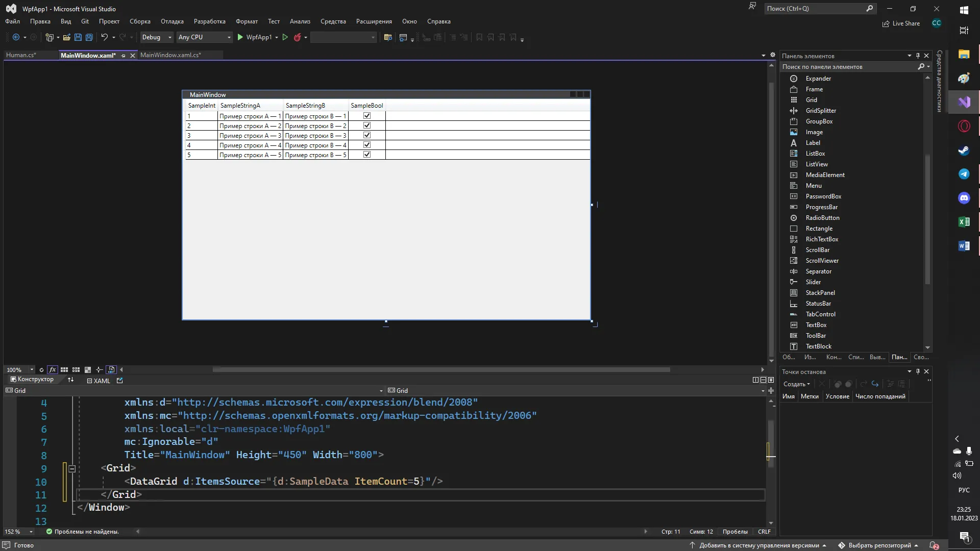Viewport: 980px width, 551px height.
Task: Click the find in files folder icon
Action: pos(388,37)
